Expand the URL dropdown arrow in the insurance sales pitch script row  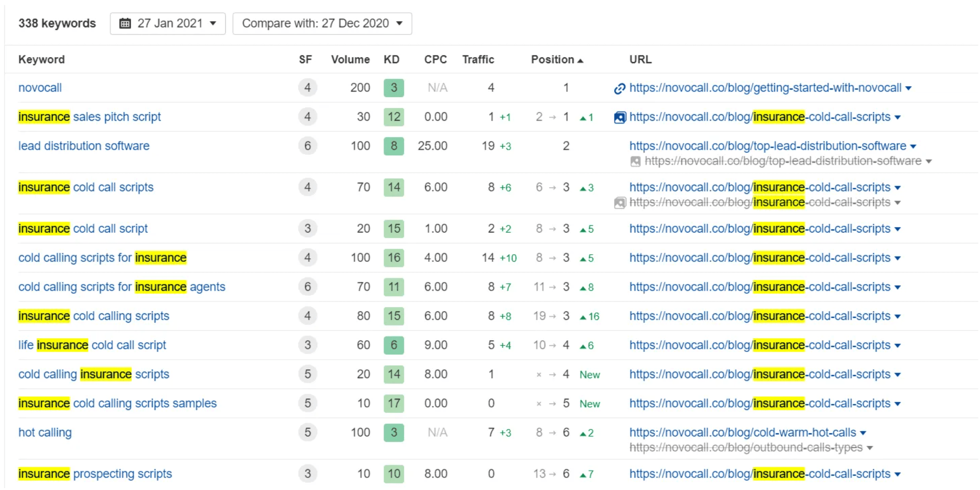point(898,117)
